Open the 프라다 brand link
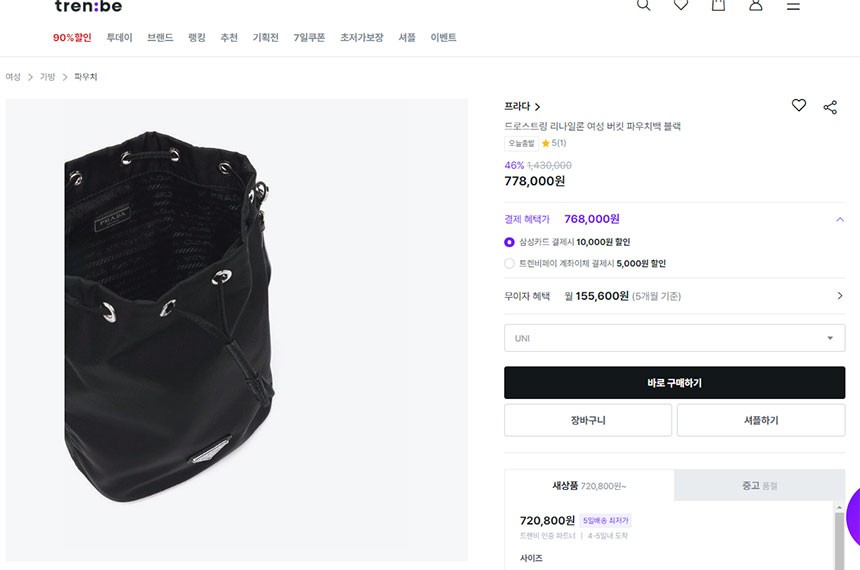This screenshot has height=570, width=860. click(522, 106)
